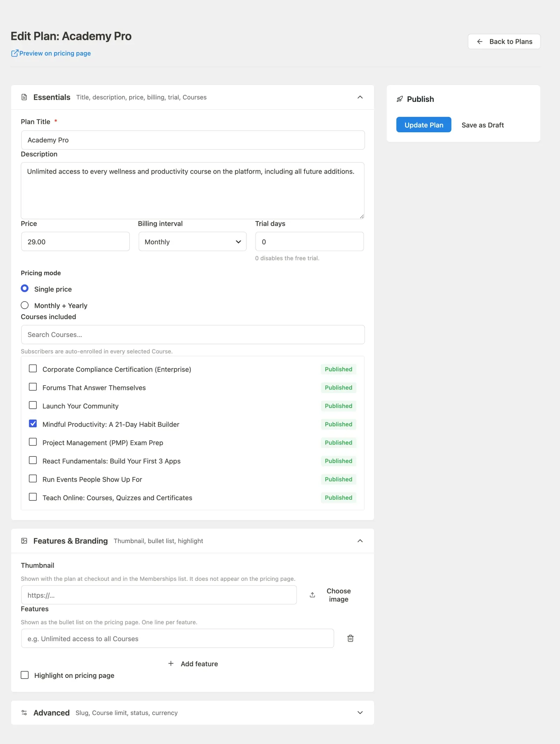Click the external link icon beside Preview
Screen dimensions: 560x744
(x=15, y=53)
